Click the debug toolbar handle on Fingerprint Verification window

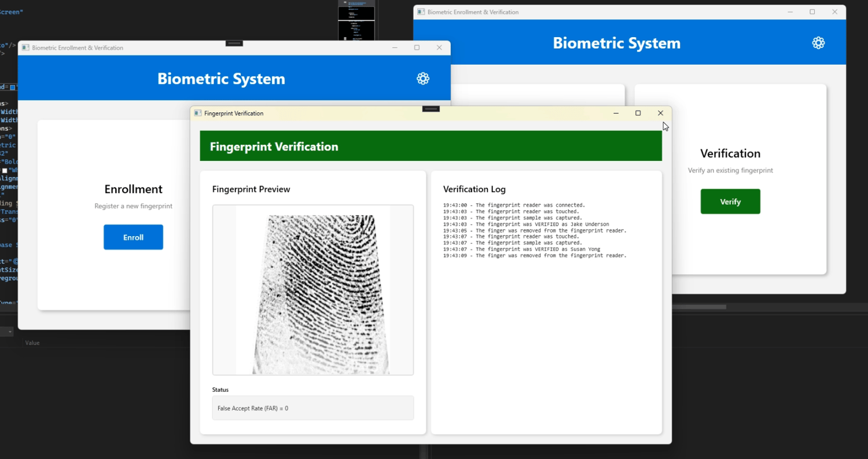[x=431, y=108]
